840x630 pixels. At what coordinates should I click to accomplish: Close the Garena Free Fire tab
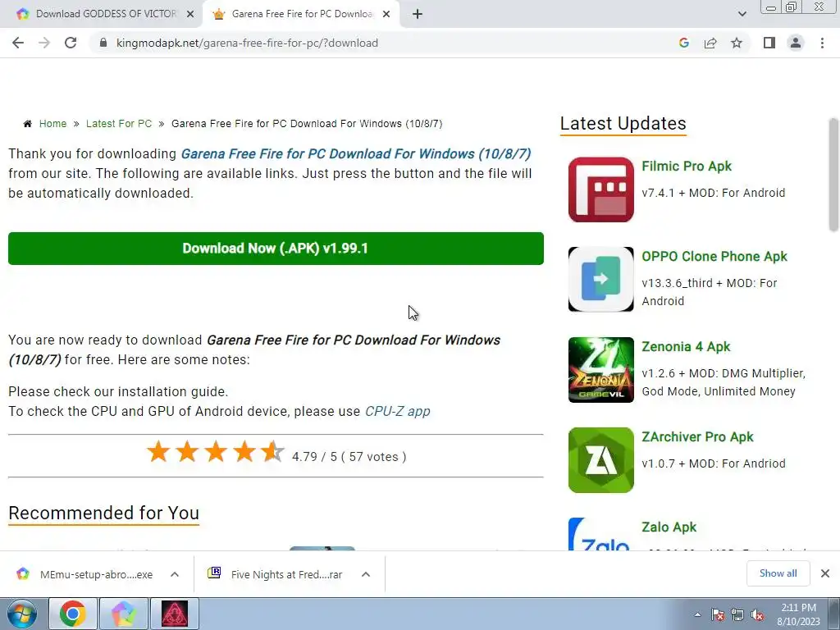(x=386, y=15)
